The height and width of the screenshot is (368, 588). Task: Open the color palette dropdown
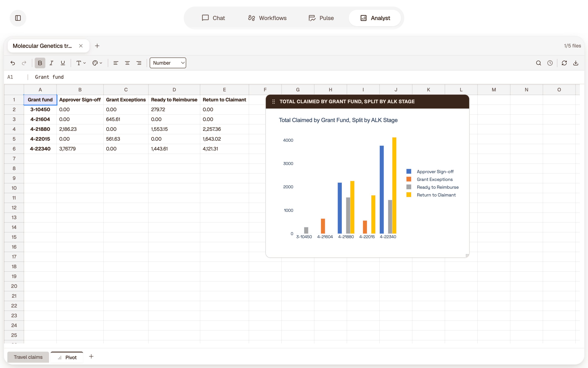97,63
